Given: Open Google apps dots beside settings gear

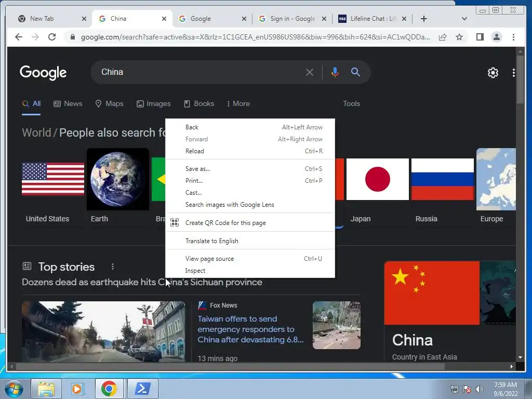Looking at the screenshot, I should pos(513,73).
